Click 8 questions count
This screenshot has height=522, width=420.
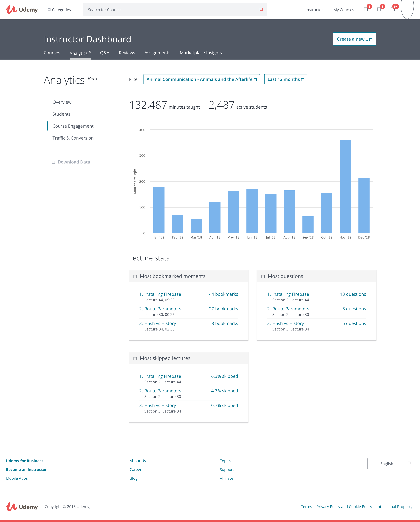[354, 309]
